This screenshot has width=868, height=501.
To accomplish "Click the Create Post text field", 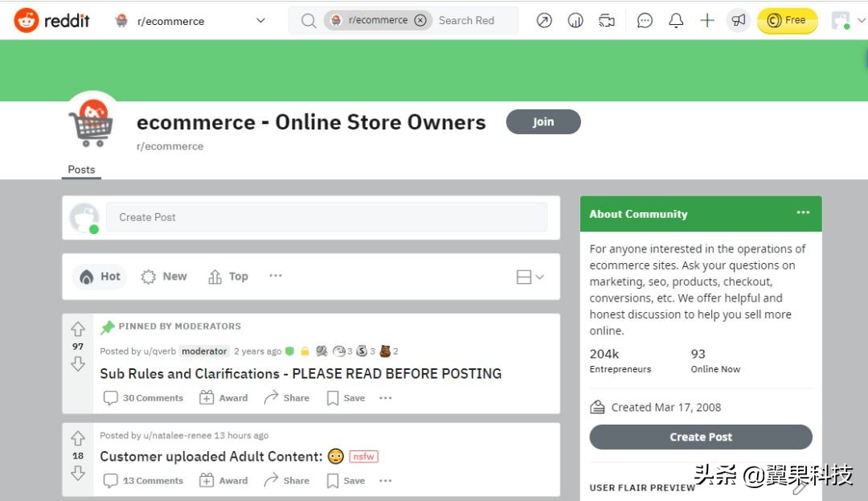I will pos(326,217).
